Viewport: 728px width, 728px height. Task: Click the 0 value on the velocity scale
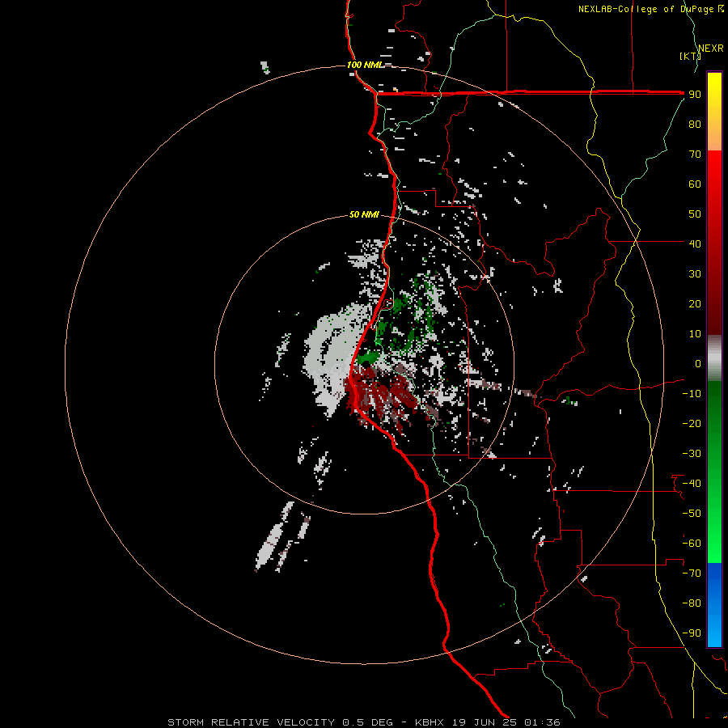click(x=698, y=363)
